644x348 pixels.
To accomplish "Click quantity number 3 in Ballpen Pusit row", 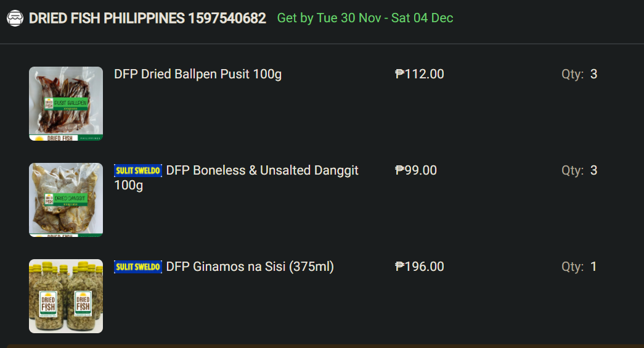I will pyautogui.click(x=593, y=74).
